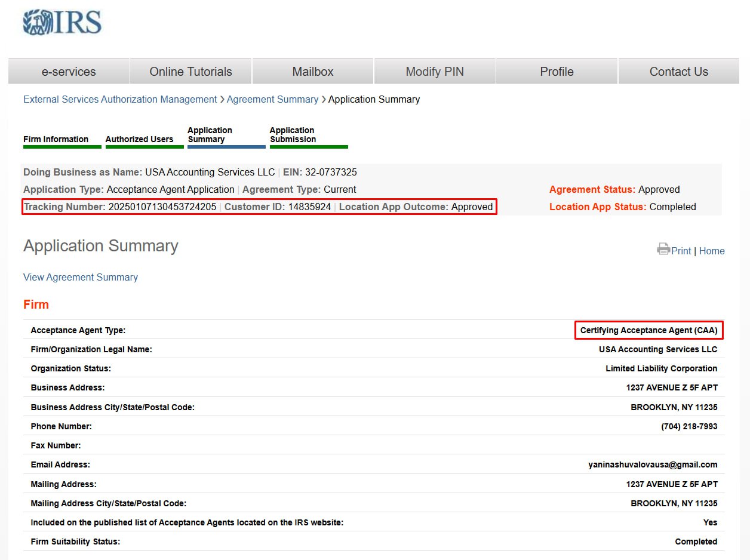Open the Online Tutorials menu
The width and height of the screenshot is (750, 560).
[x=190, y=72]
